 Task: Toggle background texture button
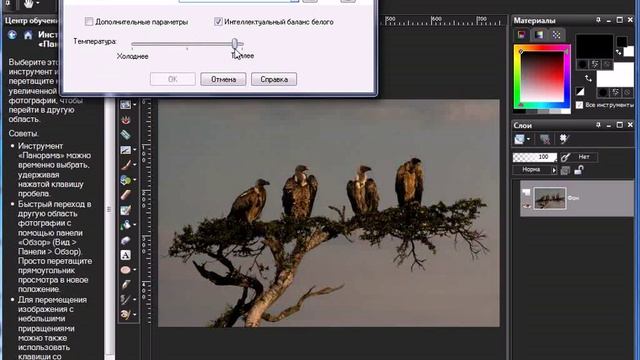pos(616,93)
